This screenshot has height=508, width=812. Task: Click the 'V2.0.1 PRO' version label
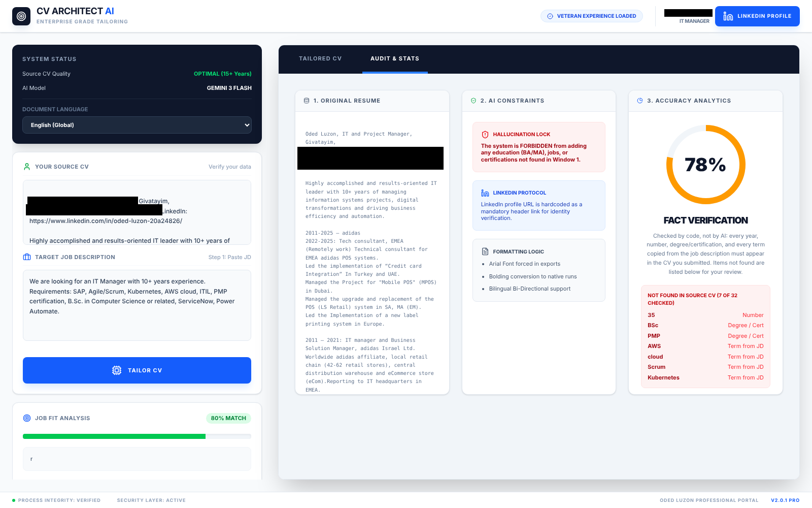785,500
